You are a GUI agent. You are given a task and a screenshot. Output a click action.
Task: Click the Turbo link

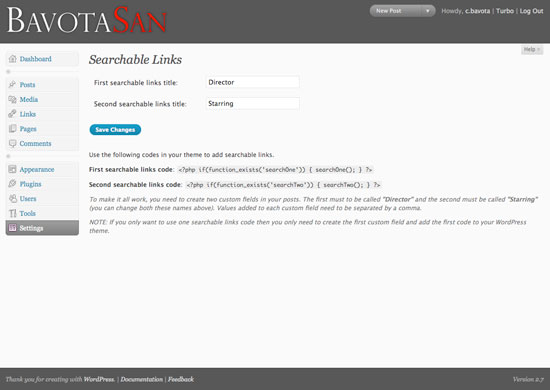[x=505, y=11]
